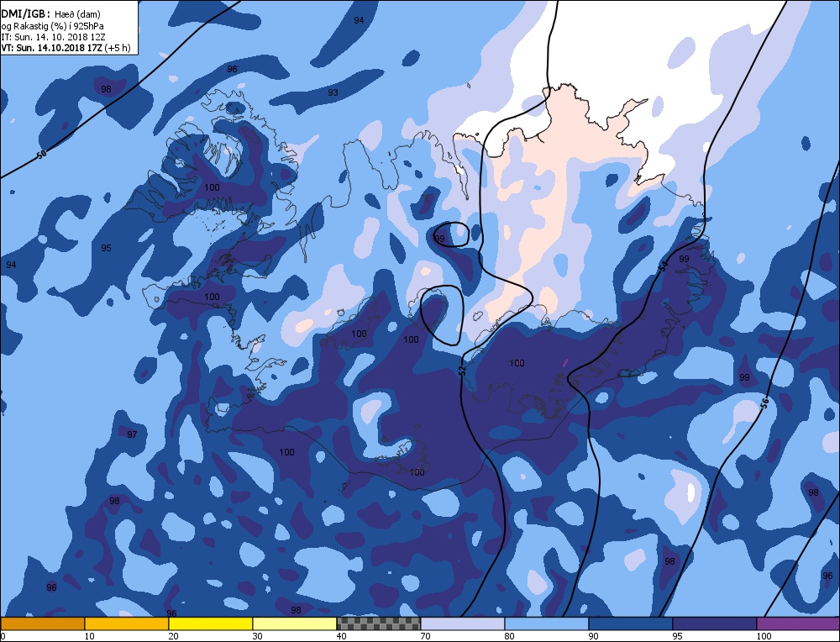This screenshot has height=642, width=840.
Task: Click the '50' height contour label
Action: (42, 155)
